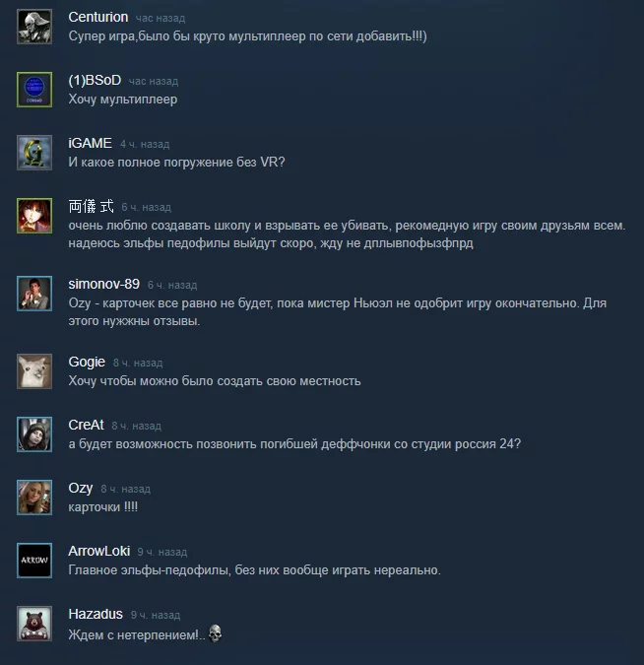Click the ArrowLoki username

(99, 551)
